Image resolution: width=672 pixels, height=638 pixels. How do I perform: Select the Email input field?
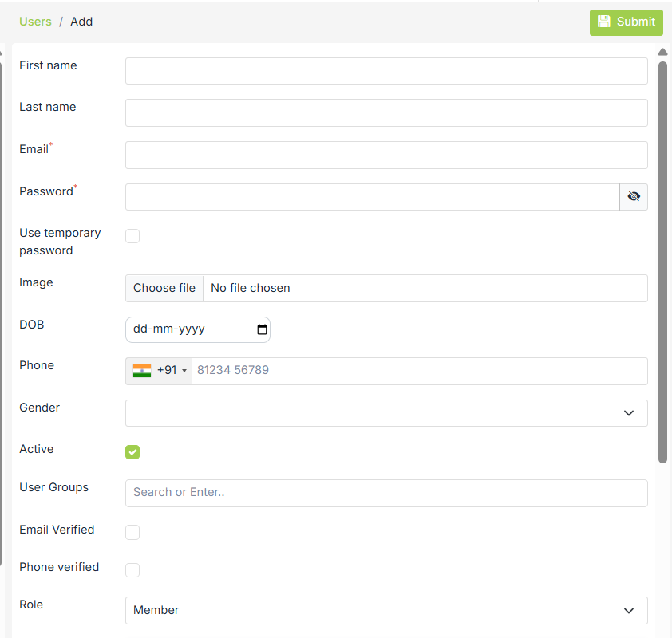386,155
